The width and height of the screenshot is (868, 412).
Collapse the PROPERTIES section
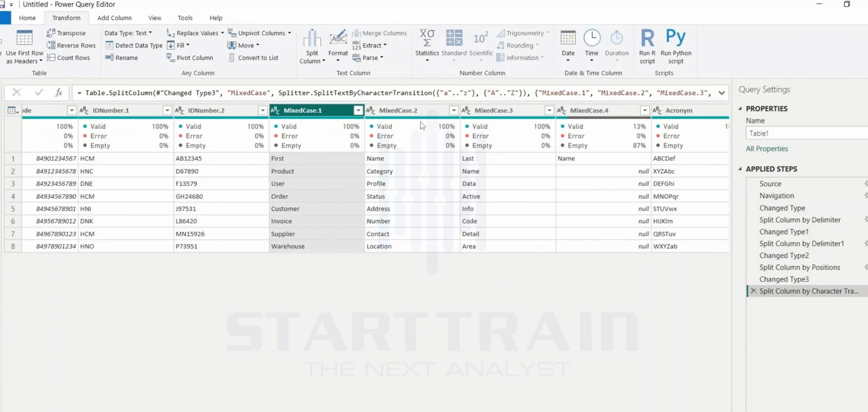tap(740, 109)
